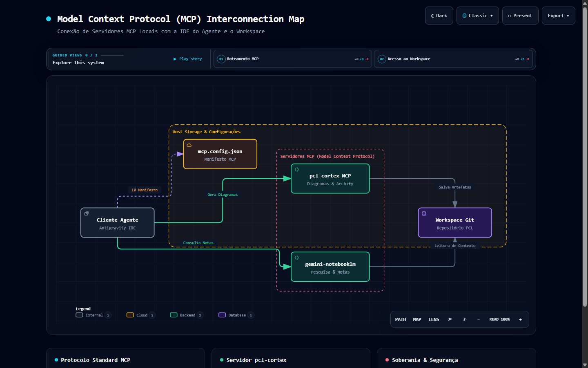
Task: Click the Salva Artefatos edge label
Action: 455,187
